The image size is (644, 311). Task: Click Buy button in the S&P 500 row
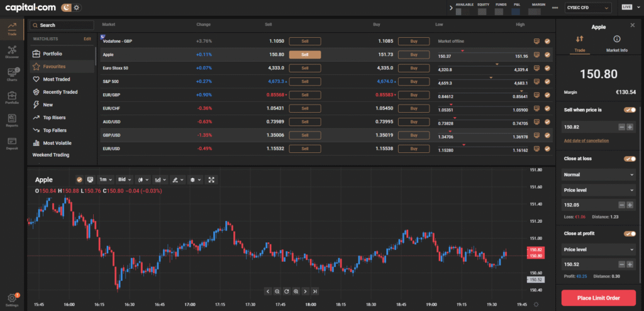click(x=414, y=81)
